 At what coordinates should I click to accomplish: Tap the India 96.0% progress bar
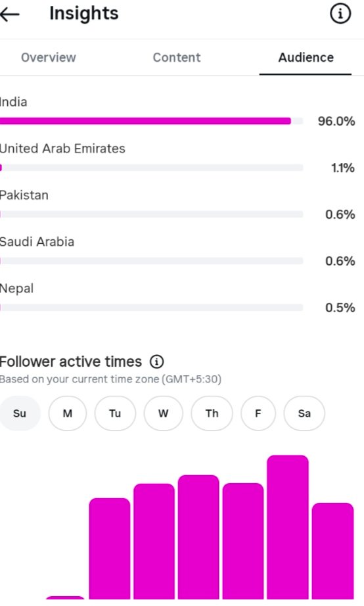[152, 121]
